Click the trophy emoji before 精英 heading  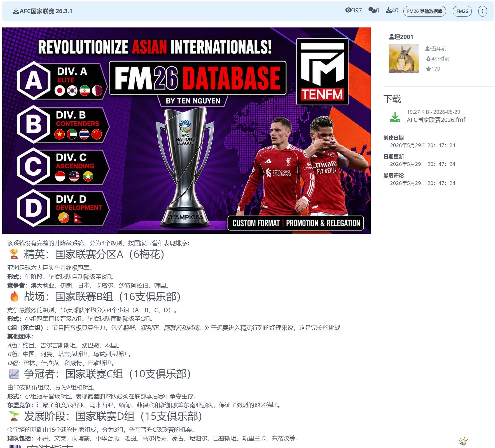[x=14, y=254]
